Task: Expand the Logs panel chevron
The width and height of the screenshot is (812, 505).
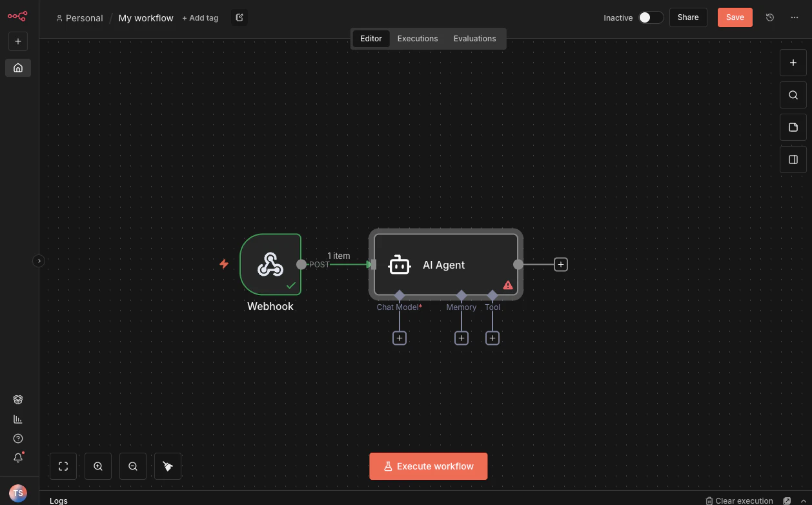Action: coord(804,500)
